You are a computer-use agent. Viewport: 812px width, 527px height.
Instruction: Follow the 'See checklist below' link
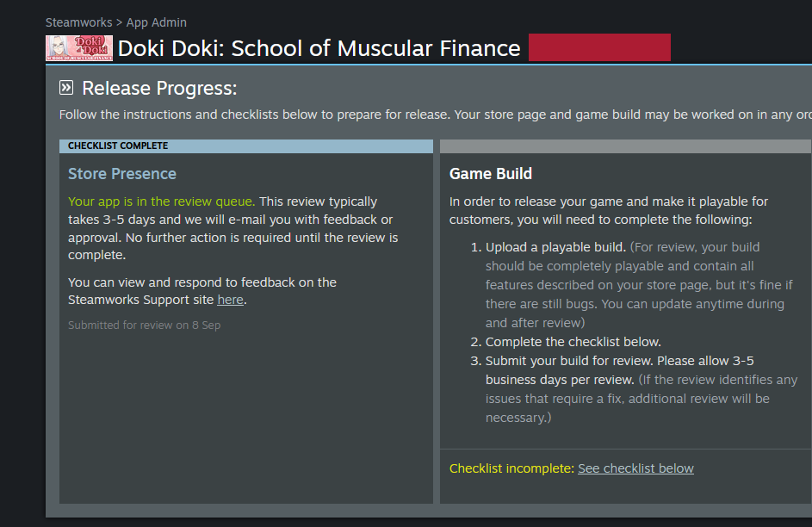[635, 468]
